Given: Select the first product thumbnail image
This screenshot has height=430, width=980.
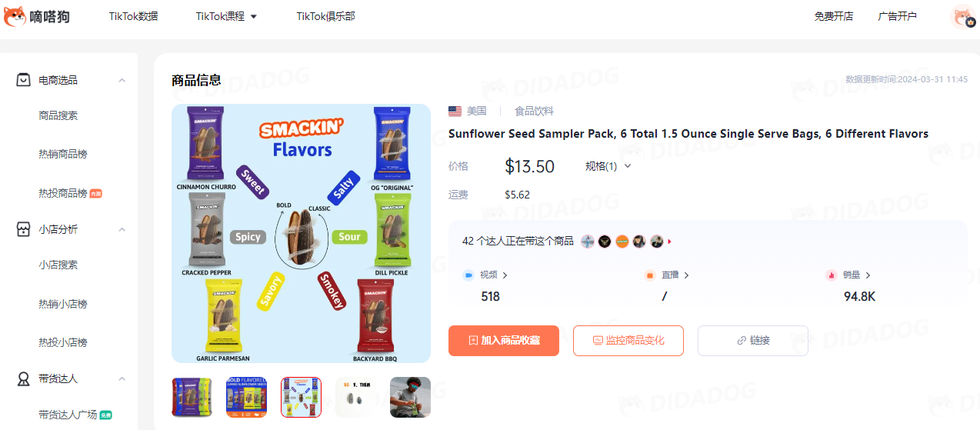Looking at the screenshot, I should 192,397.
